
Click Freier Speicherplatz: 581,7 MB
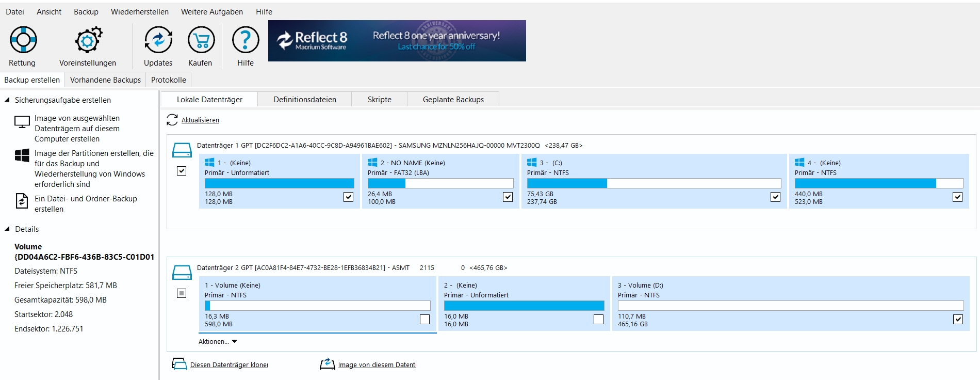pos(66,286)
